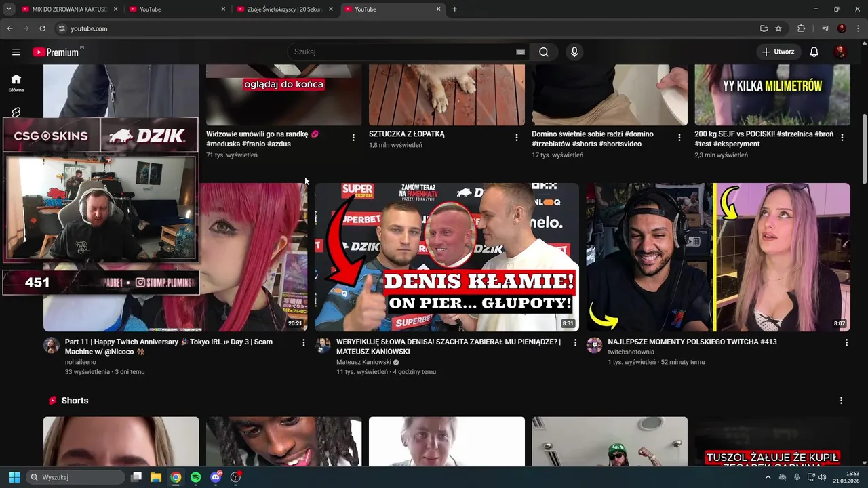The height and width of the screenshot is (488, 868).
Task: Show hidden system tray icons
Action: coord(768,477)
